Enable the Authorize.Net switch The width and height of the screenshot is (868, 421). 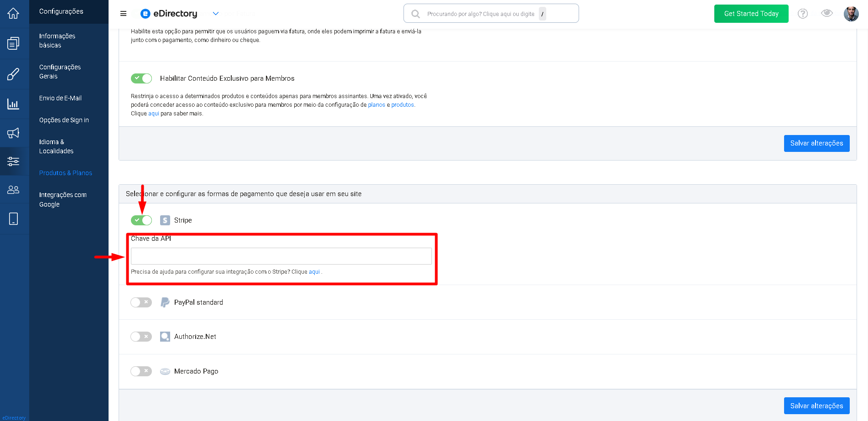tap(141, 337)
